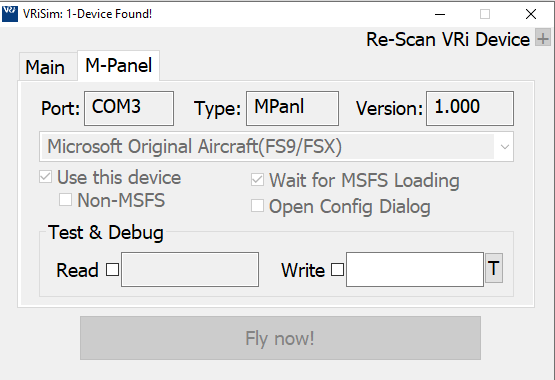Click the T button next to Write field

coord(494,268)
